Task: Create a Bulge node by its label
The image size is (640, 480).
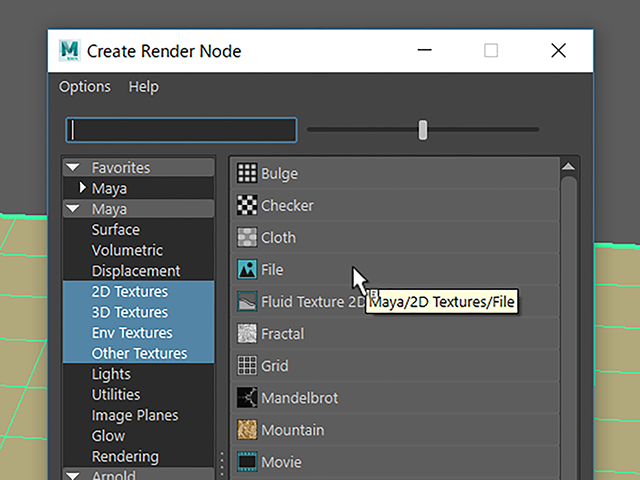Action: click(x=279, y=174)
